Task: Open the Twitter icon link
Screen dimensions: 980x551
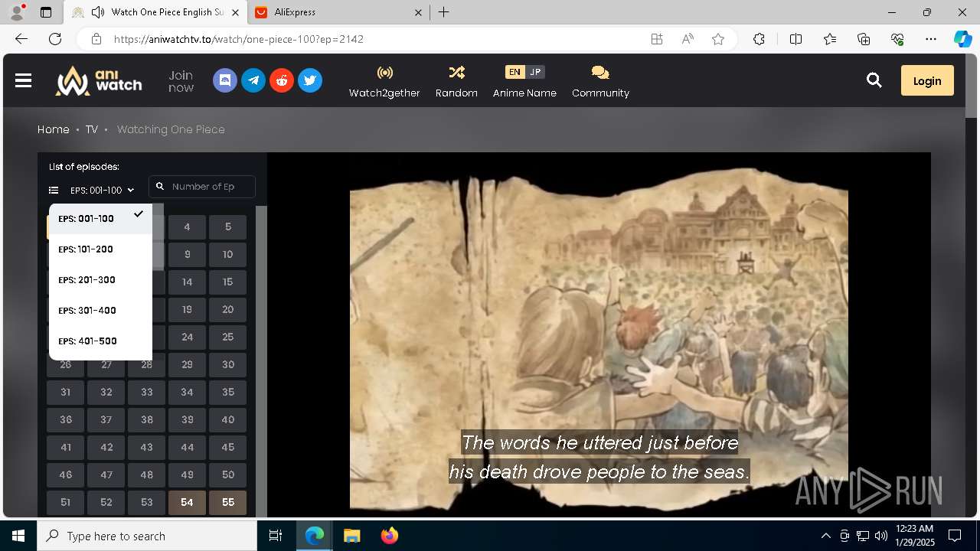Action: (310, 80)
